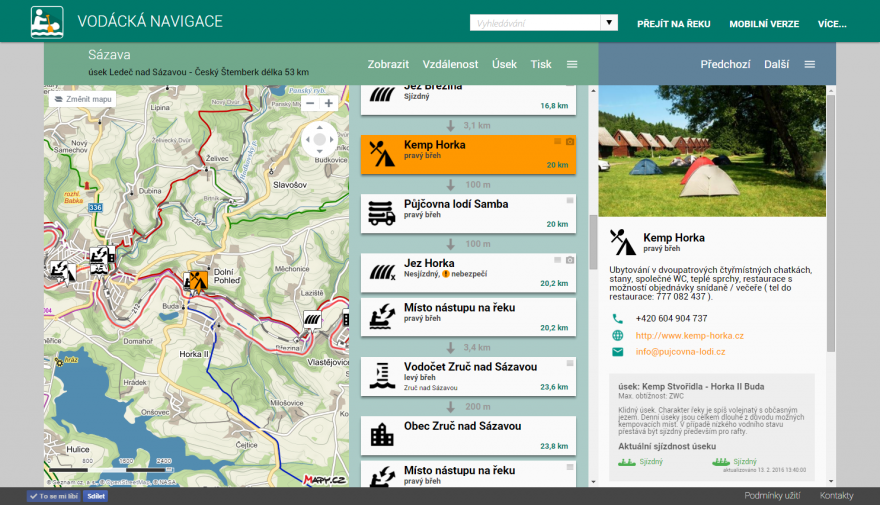
Task: Open the search dropdown arrow
Action: pos(608,22)
